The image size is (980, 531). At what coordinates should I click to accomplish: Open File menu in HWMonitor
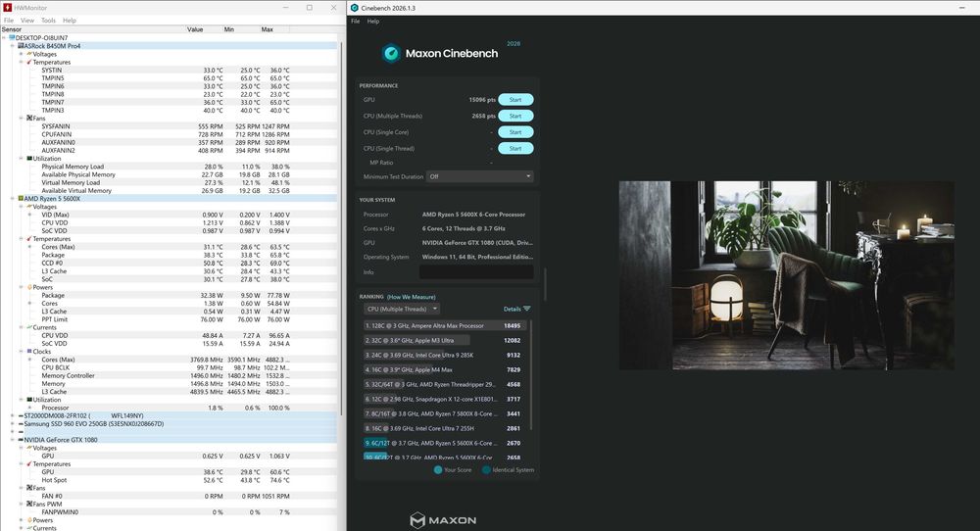click(9, 20)
